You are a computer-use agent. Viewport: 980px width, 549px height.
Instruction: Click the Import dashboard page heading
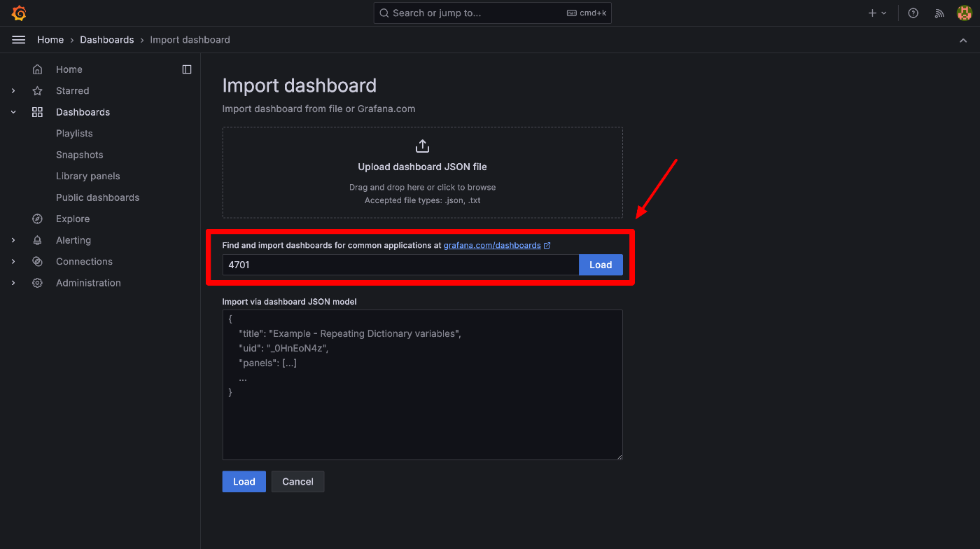(300, 85)
